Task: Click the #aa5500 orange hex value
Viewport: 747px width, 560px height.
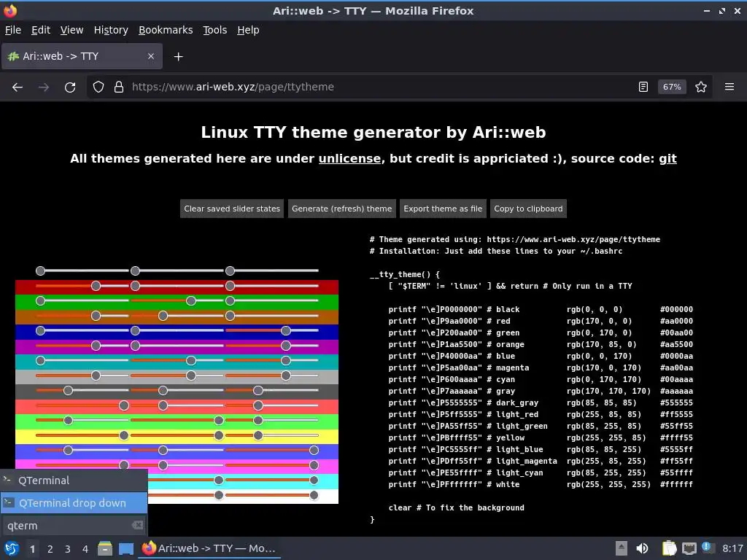Action: [676, 344]
